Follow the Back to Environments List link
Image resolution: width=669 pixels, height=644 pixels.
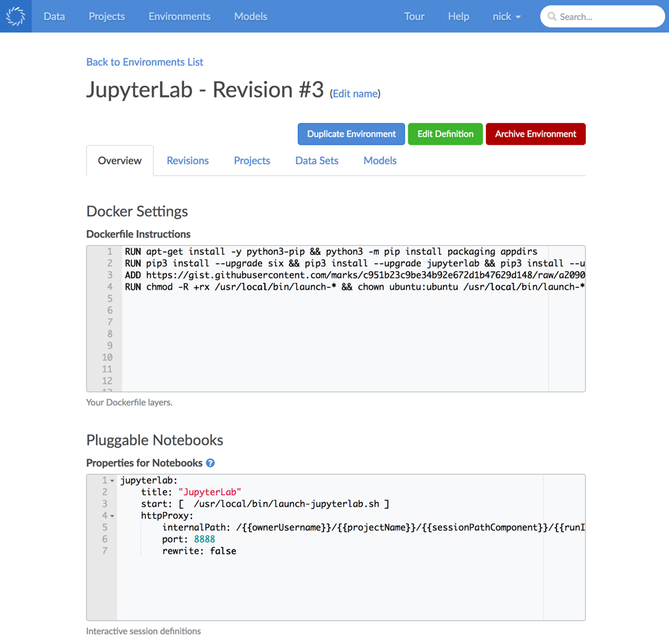click(x=144, y=62)
